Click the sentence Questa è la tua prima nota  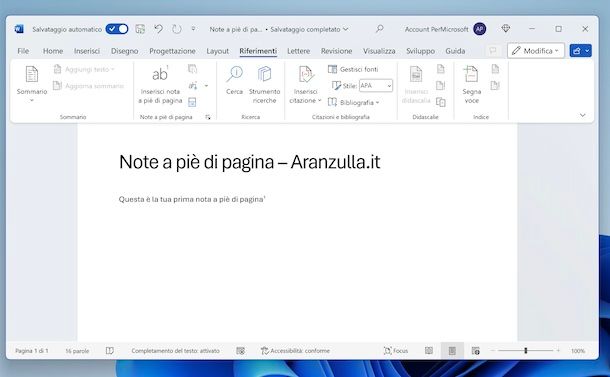coord(192,199)
